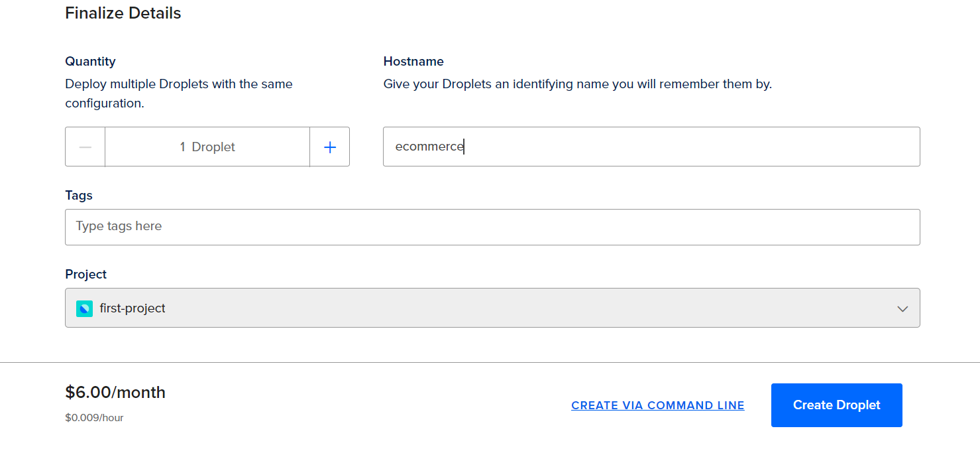Click the first-project colored project icon
This screenshot has width=980, height=455.
[84, 308]
